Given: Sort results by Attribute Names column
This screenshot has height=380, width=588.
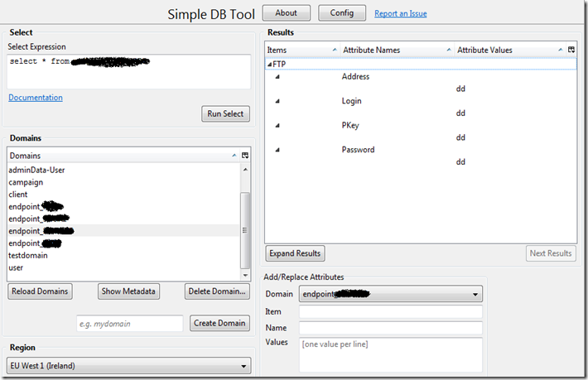Looking at the screenshot, I should (x=397, y=51).
